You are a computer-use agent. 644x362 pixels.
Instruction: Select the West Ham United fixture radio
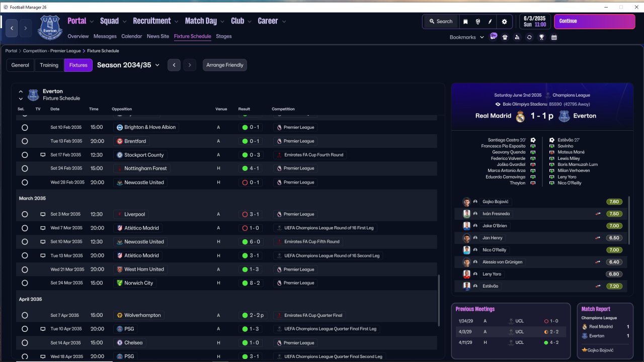25,269
